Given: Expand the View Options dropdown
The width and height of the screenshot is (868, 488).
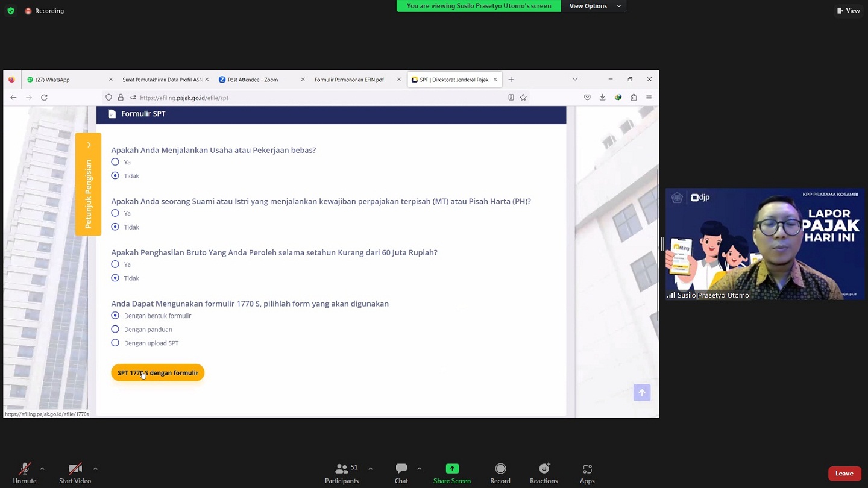Looking at the screenshot, I should [x=594, y=6].
